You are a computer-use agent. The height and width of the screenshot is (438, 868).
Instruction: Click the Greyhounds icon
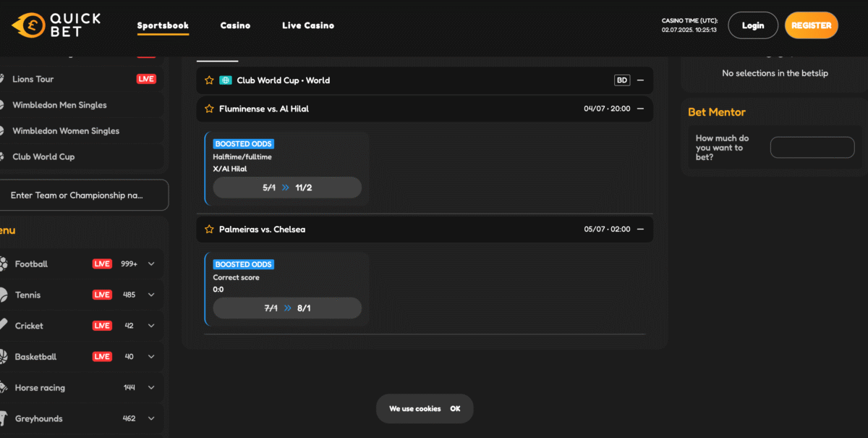coord(3,418)
